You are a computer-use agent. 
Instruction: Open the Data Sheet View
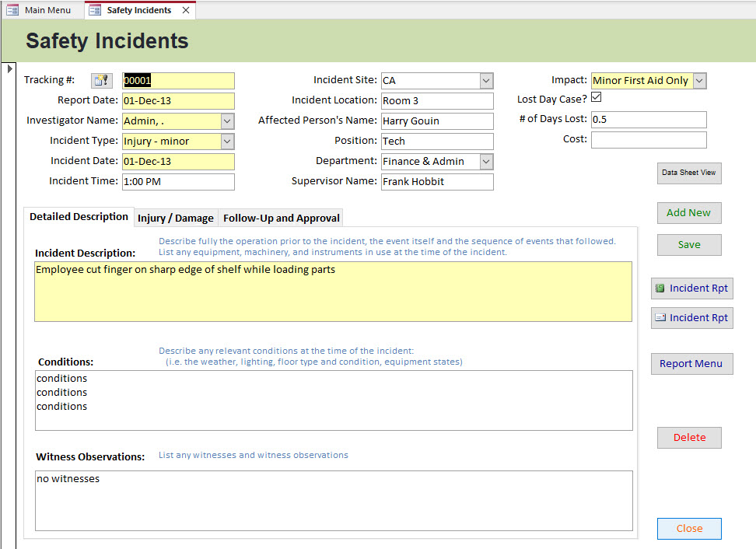tap(689, 173)
